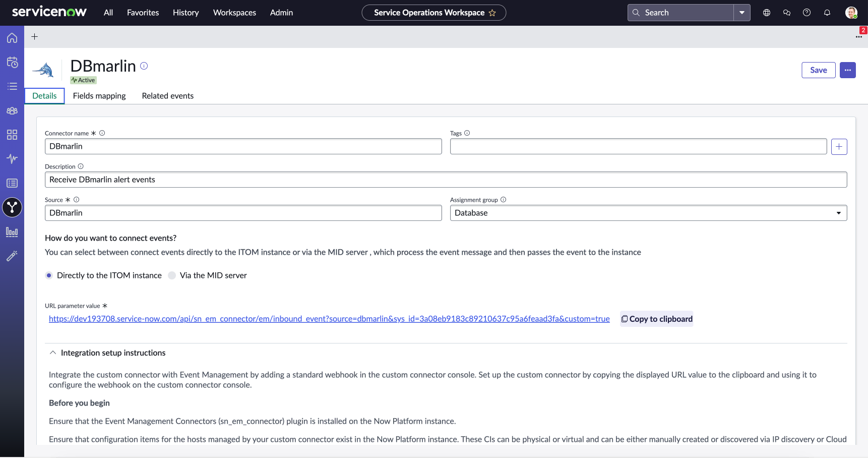
Task: Click the globe language icon
Action: tap(766, 13)
